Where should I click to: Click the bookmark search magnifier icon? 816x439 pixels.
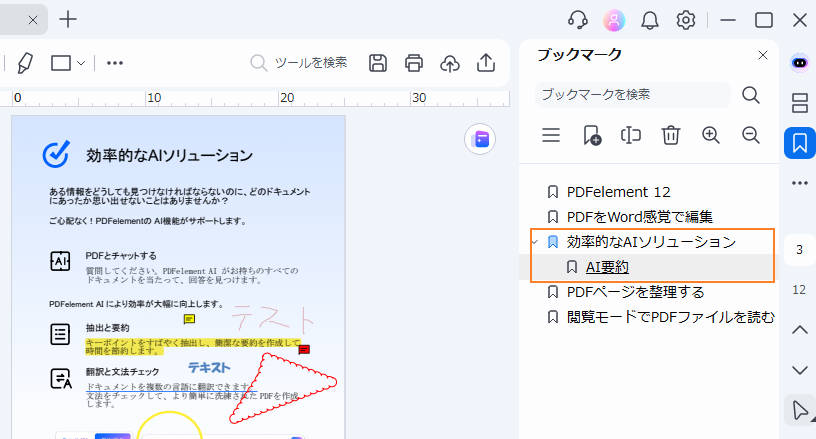[750, 95]
